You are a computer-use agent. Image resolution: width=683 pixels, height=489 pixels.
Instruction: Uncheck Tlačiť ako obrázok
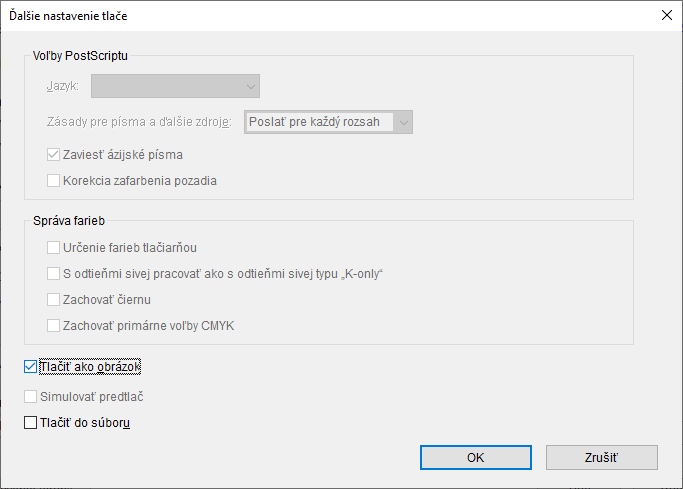[30, 367]
